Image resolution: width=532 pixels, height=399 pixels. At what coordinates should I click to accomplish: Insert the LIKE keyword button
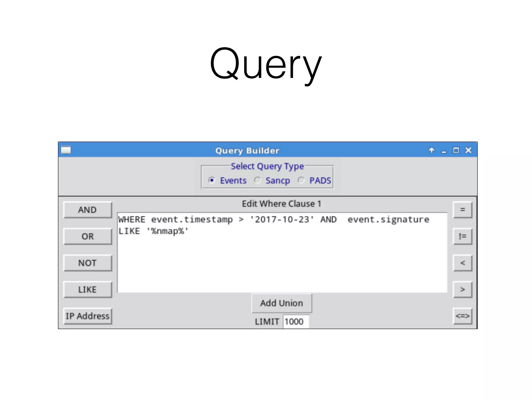[x=88, y=289]
